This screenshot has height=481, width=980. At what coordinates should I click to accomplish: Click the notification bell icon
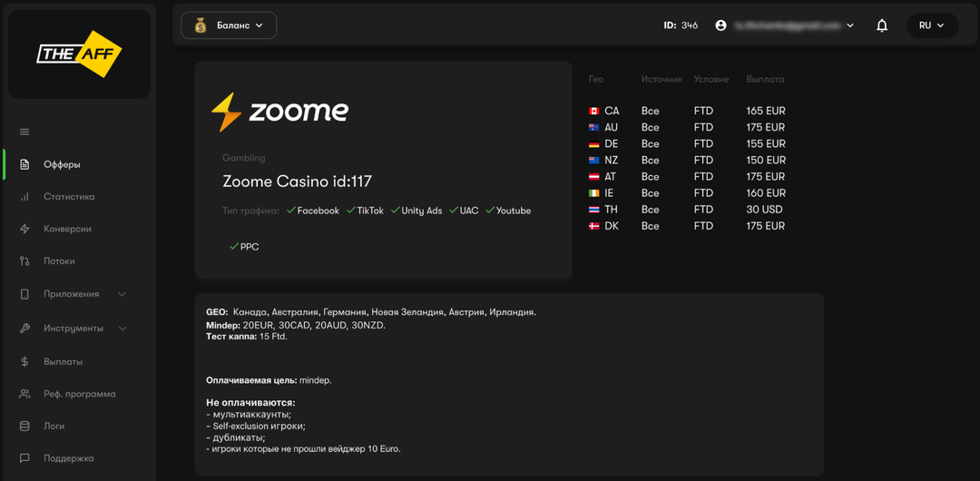tap(881, 25)
